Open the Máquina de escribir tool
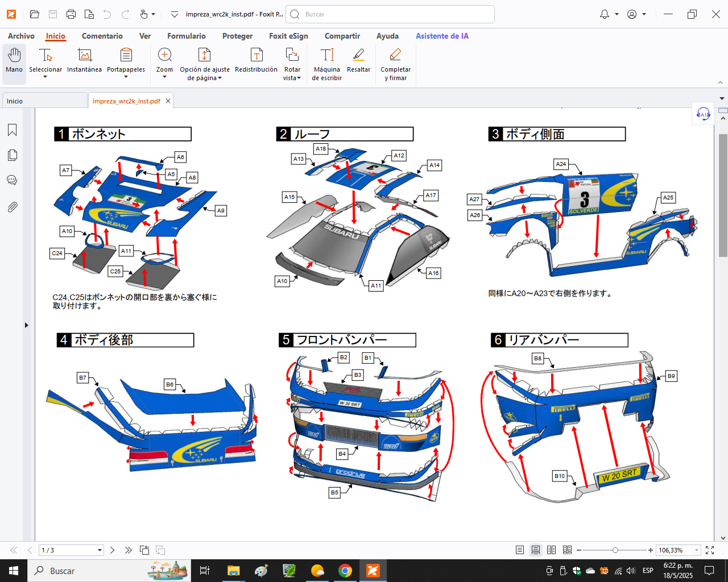 pyautogui.click(x=327, y=61)
